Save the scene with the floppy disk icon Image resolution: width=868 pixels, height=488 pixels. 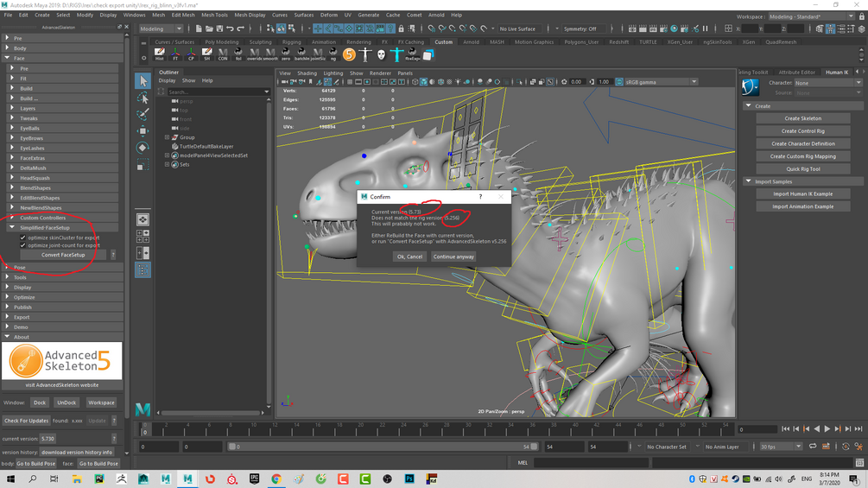(x=219, y=29)
